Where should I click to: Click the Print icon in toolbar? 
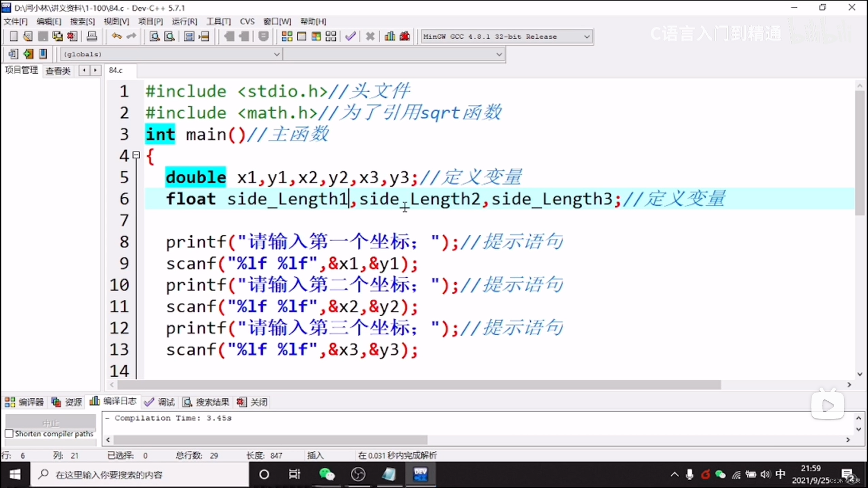(x=92, y=36)
